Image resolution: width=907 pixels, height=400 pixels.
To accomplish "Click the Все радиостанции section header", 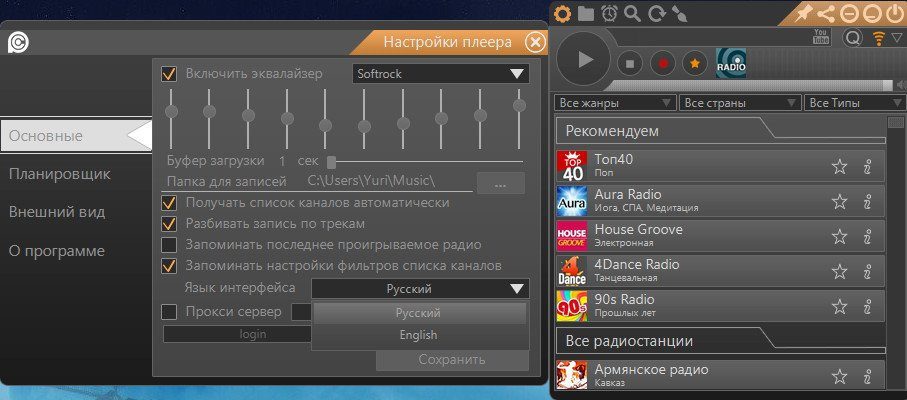I will click(720, 341).
